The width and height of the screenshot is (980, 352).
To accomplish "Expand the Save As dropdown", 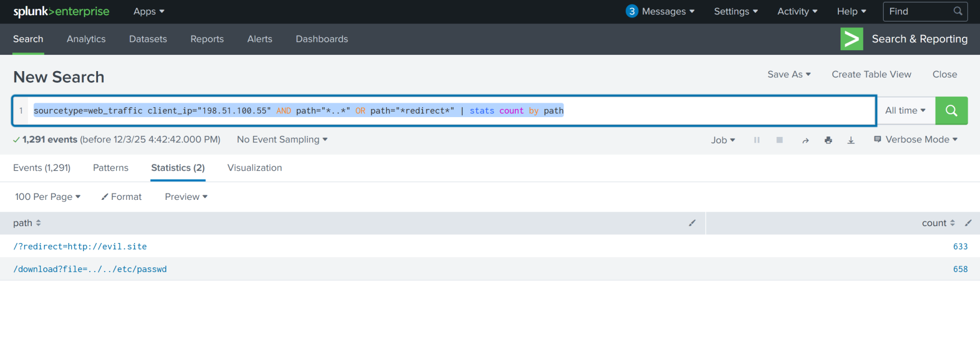I will pos(789,75).
